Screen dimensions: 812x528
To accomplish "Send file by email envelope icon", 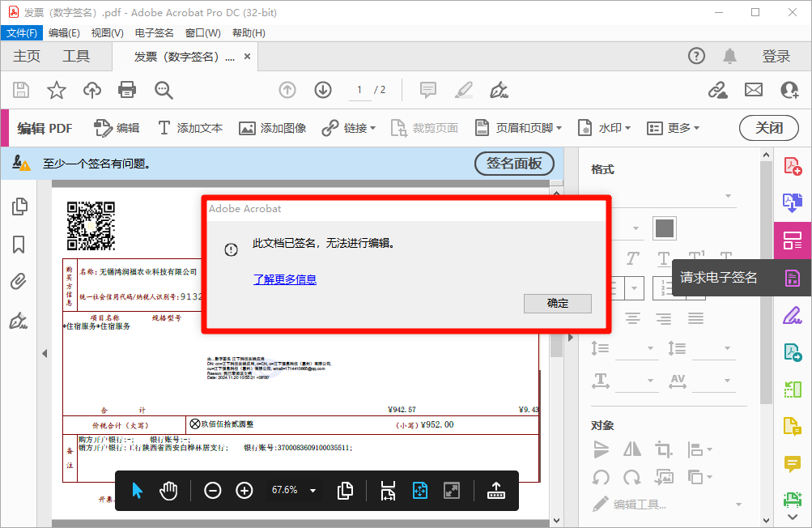I will [754, 90].
